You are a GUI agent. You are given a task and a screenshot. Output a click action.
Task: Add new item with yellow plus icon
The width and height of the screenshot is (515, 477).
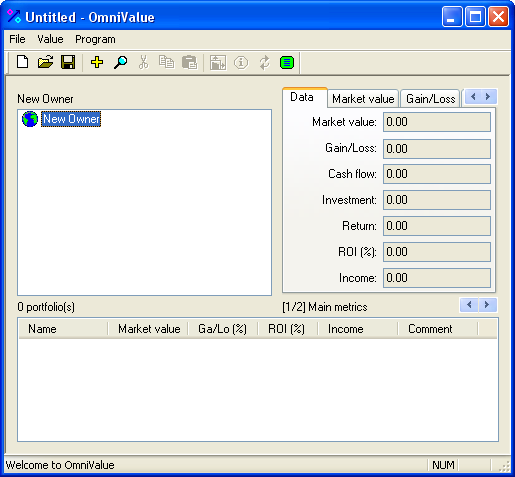tap(97, 62)
